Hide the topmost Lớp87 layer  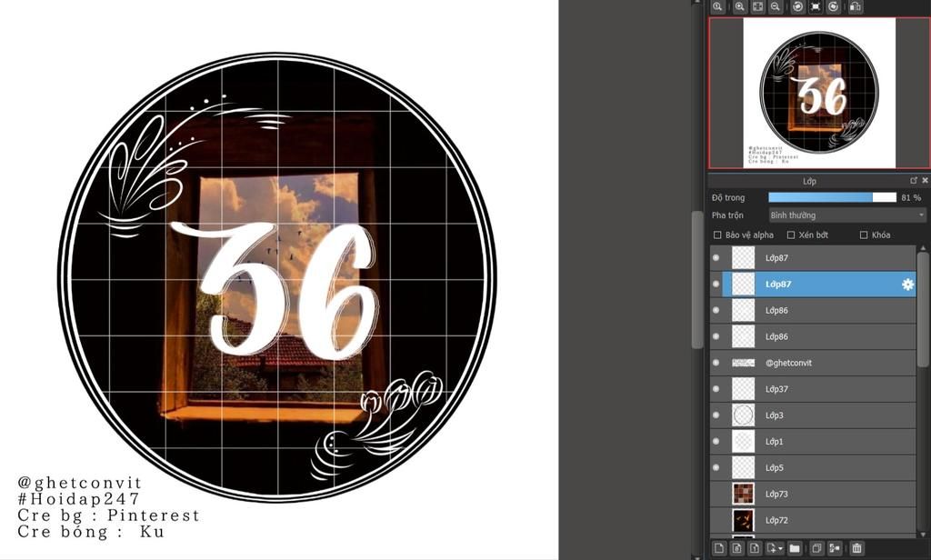[x=716, y=258]
